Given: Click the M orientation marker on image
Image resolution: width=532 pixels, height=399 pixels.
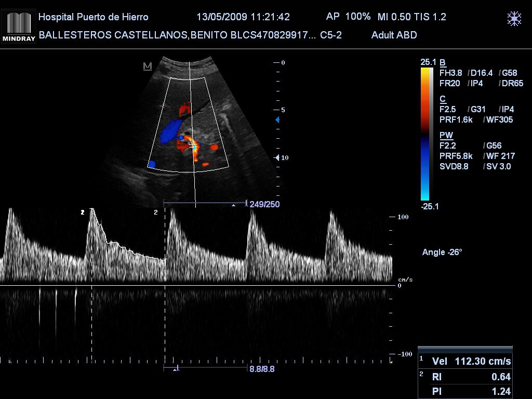Looking at the screenshot, I should click(147, 66).
